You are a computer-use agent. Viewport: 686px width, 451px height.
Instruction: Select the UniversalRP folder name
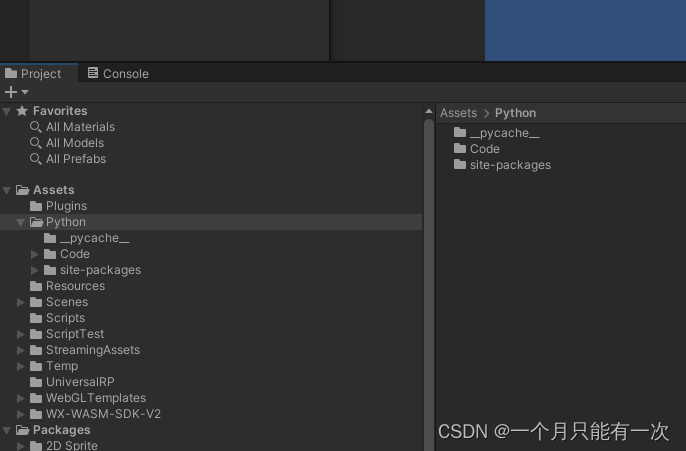tap(80, 382)
